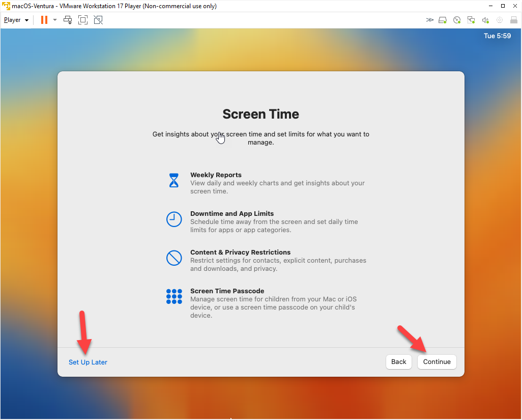
Task: Click the Content & Privacy Restrictions icon
Action: pyautogui.click(x=174, y=258)
